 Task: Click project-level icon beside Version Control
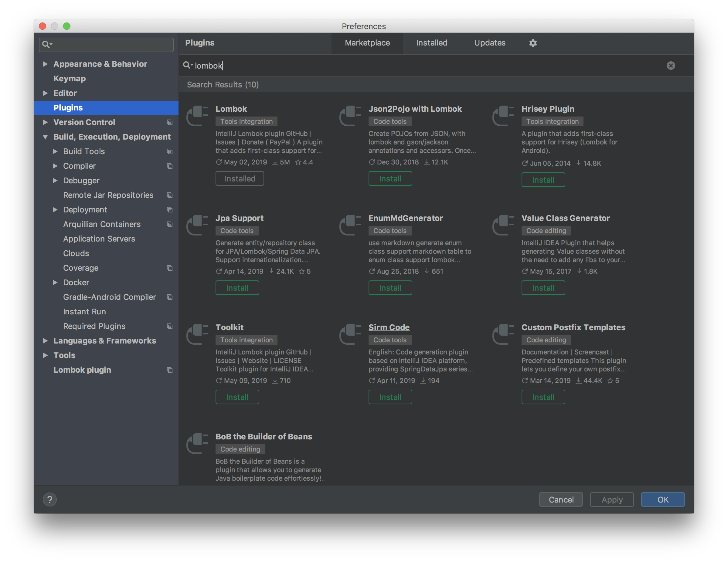pos(170,122)
